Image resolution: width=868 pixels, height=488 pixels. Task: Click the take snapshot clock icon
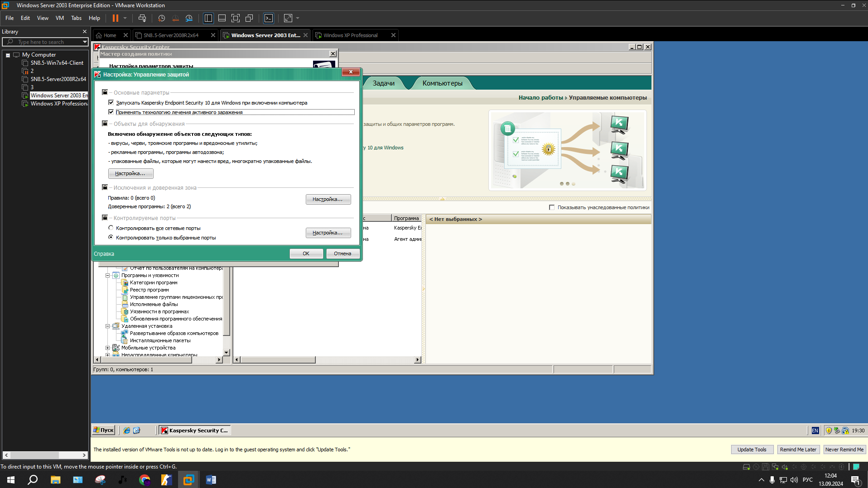(162, 18)
